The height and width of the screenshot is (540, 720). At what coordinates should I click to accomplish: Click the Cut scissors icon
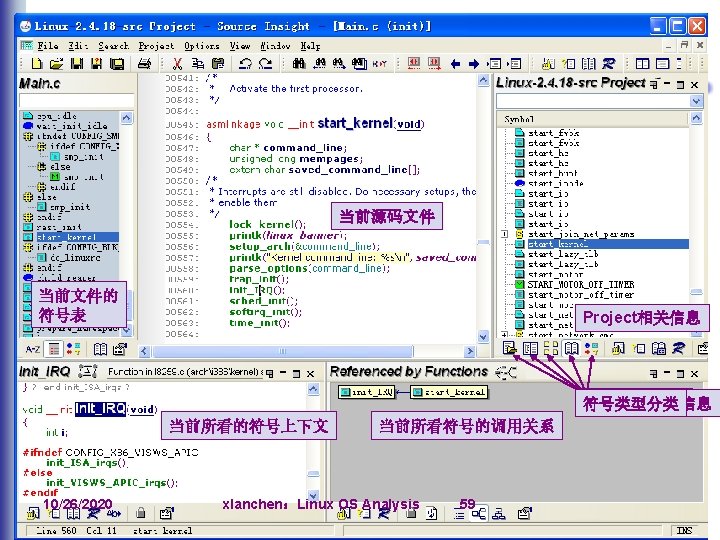pos(177,64)
